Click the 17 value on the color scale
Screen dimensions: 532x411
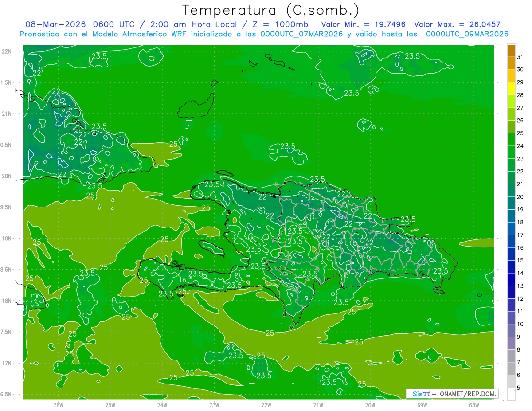pyautogui.click(x=520, y=235)
